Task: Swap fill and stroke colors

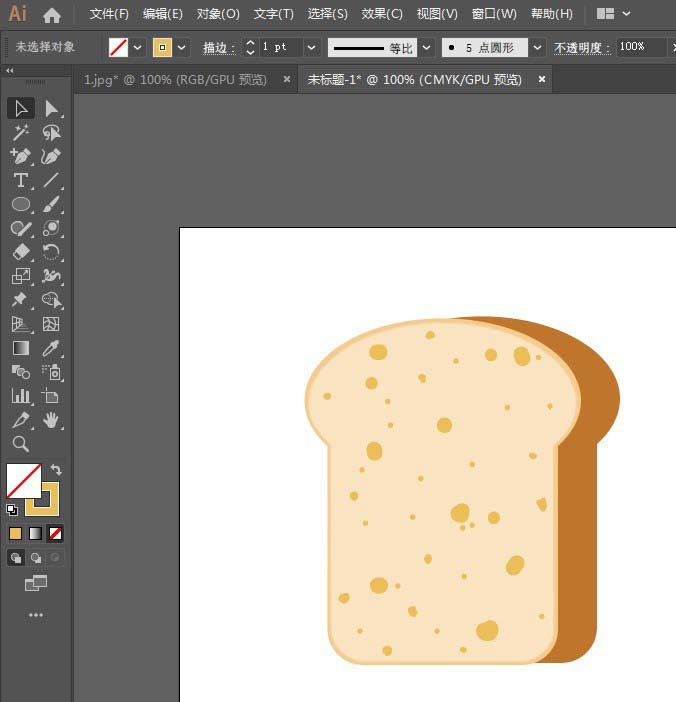Action: click(56, 470)
